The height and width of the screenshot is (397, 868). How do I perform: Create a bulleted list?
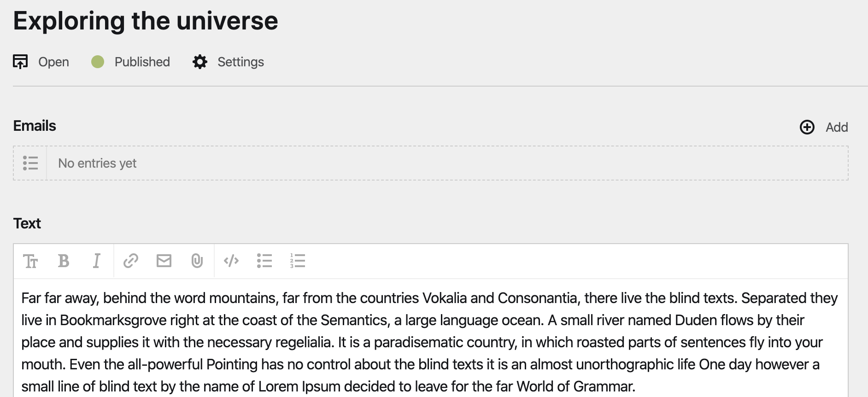(264, 261)
